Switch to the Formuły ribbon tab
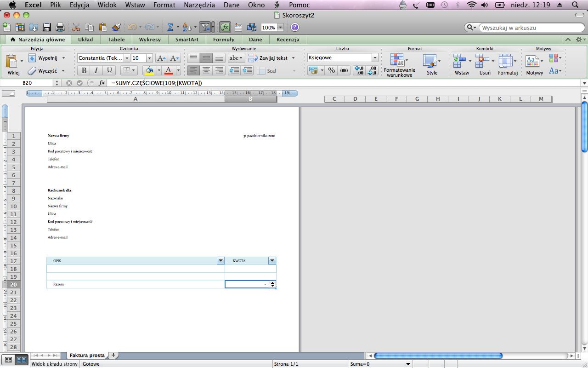 click(x=223, y=40)
